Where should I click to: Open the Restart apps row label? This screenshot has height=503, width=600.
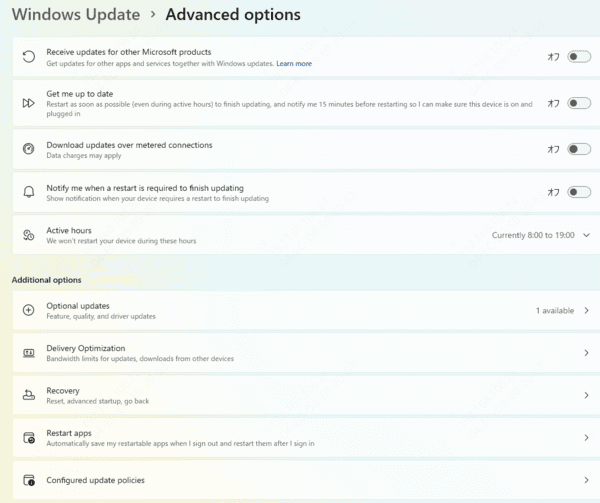69,433
